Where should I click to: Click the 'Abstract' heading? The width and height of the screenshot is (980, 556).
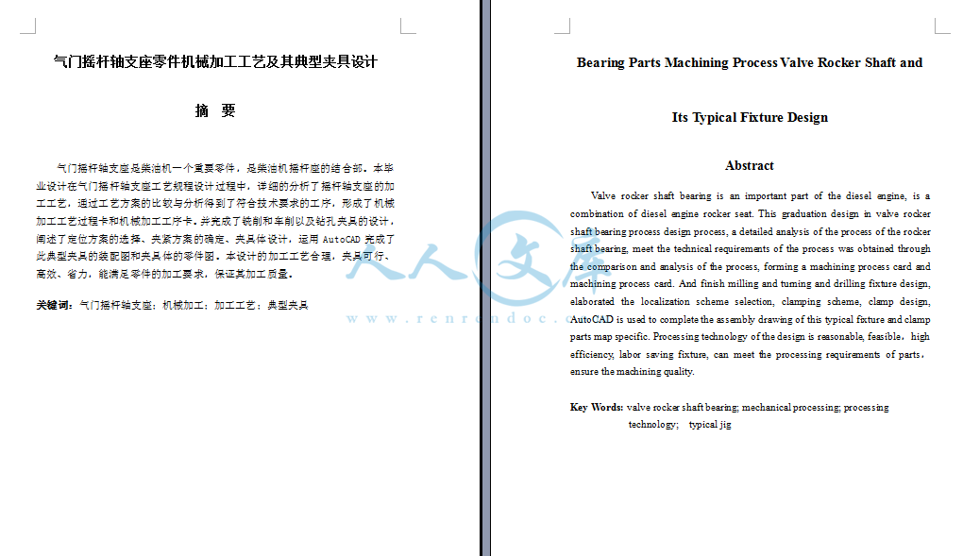click(750, 165)
